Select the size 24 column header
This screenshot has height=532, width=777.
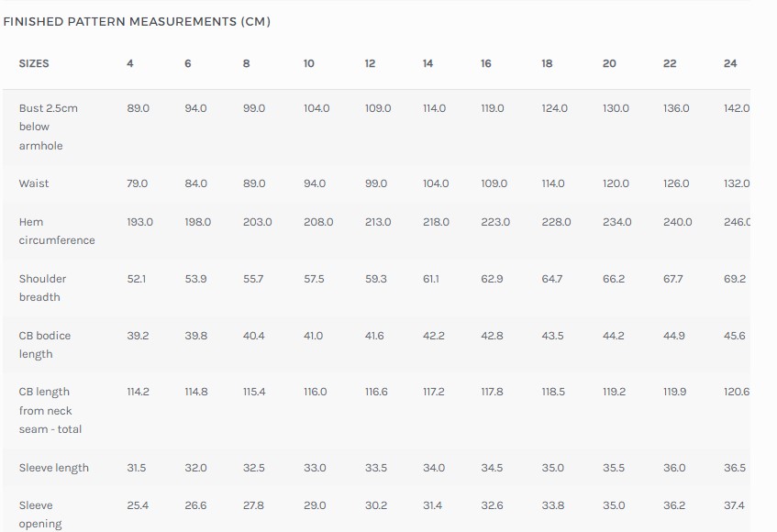pyautogui.click(x=730, y=63)
